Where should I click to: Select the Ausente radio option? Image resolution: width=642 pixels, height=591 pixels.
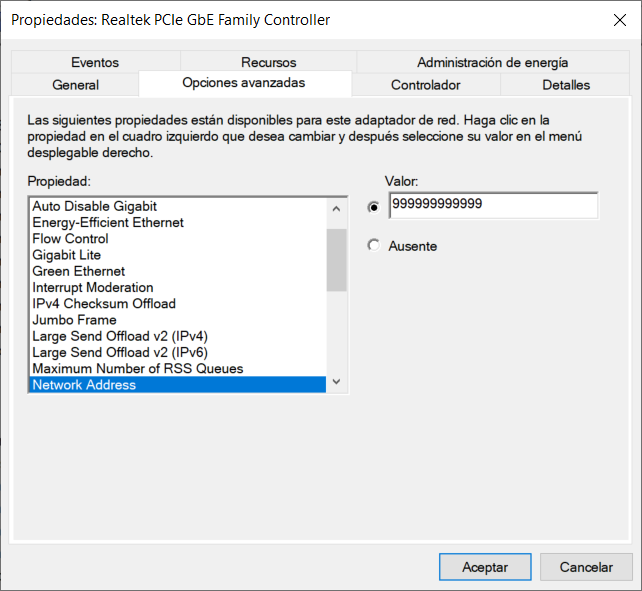pyautogui.click(x=374, y=245)
